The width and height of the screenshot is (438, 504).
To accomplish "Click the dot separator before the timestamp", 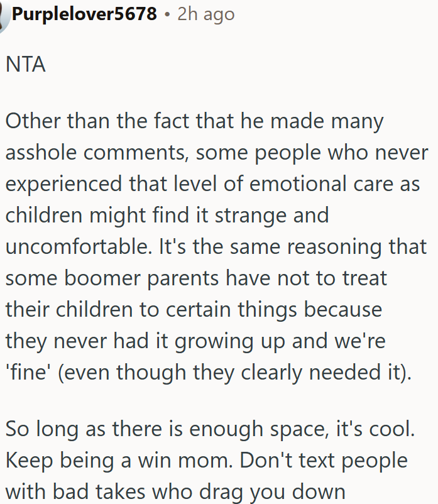I will click(x=167, y=14).
